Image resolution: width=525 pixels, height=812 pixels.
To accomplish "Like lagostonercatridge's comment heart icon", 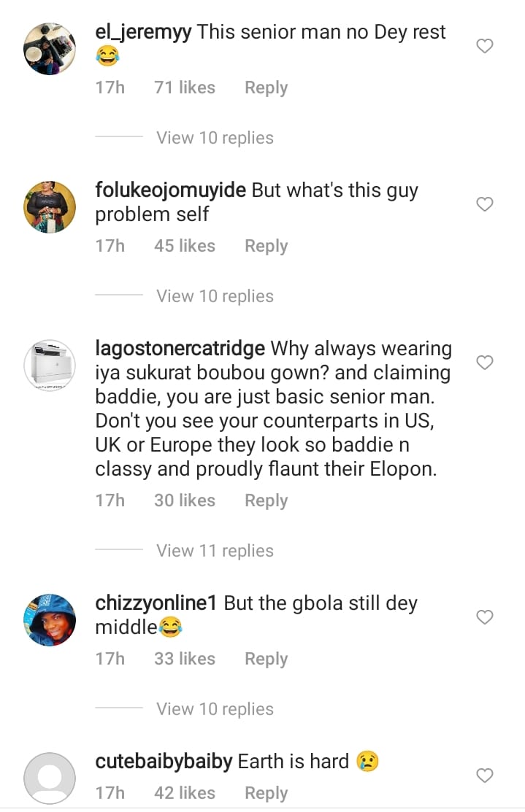I will [x=485, y=363].
